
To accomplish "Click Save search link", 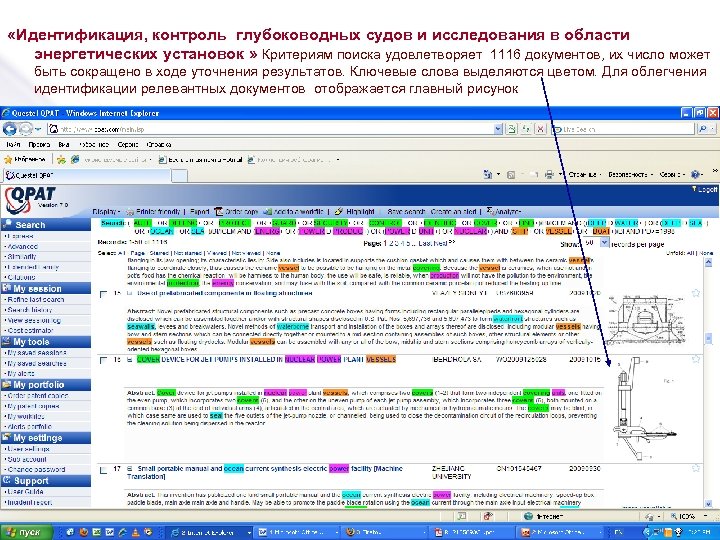I will [x=406, y=212].
